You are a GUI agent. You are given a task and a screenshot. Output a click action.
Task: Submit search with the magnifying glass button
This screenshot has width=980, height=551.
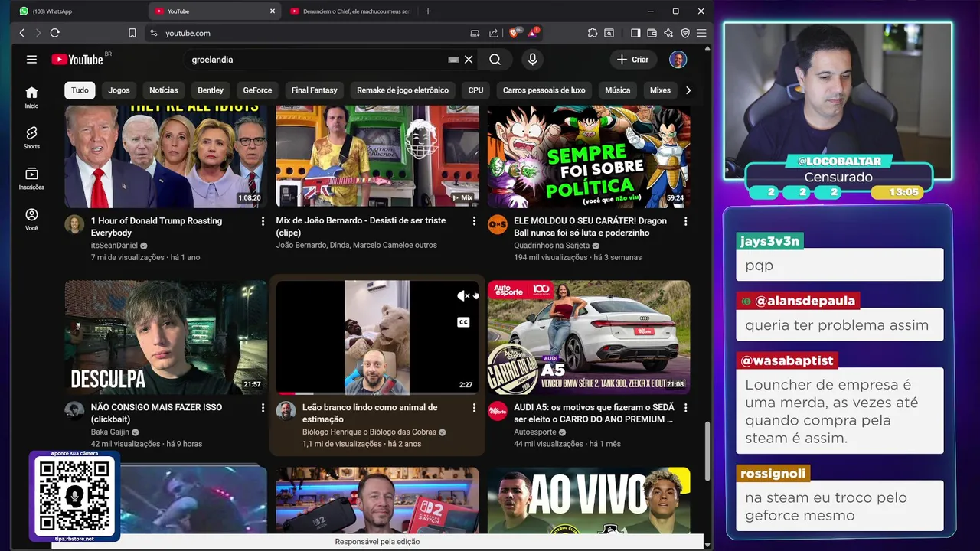[x=495, y=60]
